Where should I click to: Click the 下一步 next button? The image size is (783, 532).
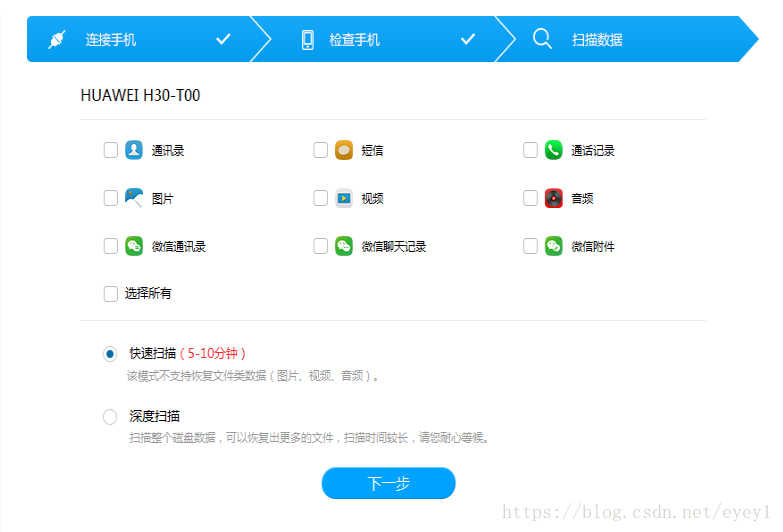click(389, 483)
